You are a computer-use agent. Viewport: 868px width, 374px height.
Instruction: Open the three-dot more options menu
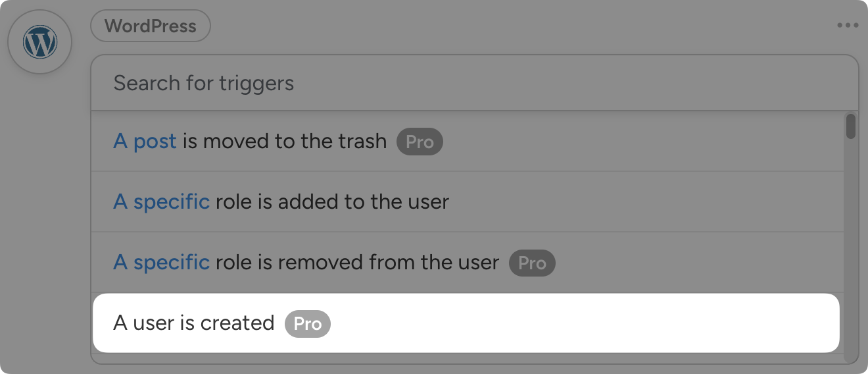848,26
